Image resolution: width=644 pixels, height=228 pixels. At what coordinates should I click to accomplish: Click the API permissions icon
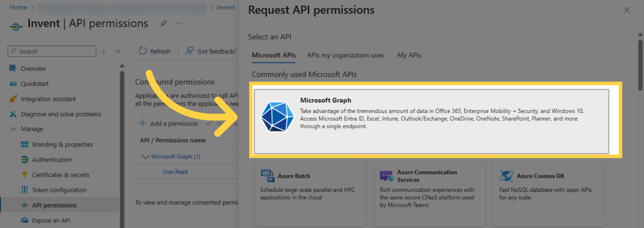pos(25,205)
